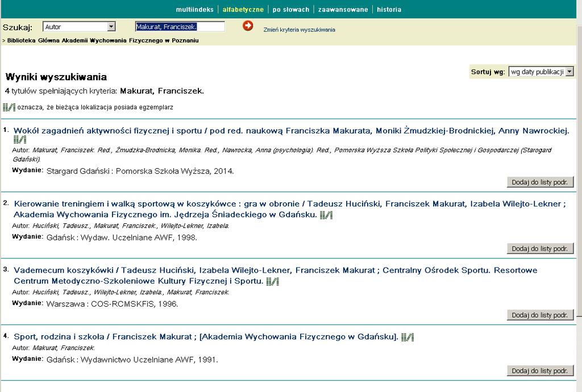Click copy-available icon after Vademecum koszykówki title
The width and height of the screenshot is (582, 392).
click(x=272, y=281)
